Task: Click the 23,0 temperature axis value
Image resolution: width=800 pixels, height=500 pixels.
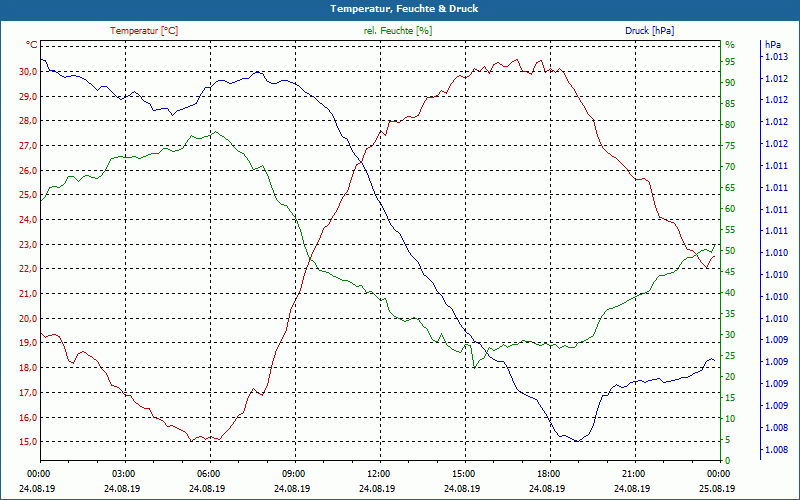Action: [28, 244]
